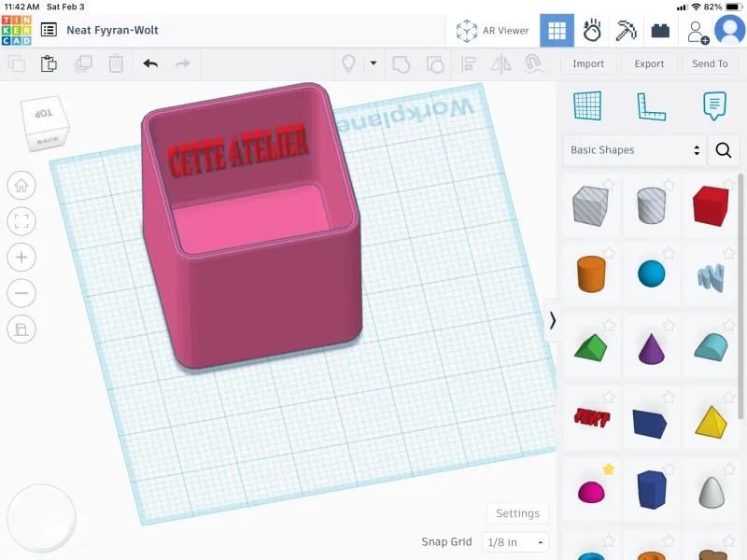
Task: Click the Export button
Action: [x=649, y=63]
